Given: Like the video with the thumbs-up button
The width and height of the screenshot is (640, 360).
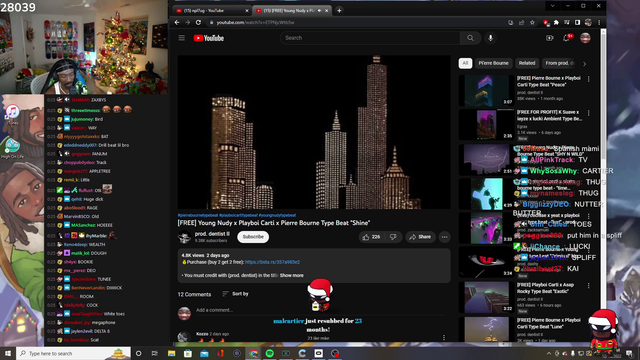Looking at the screenshot, I should 371,237.
